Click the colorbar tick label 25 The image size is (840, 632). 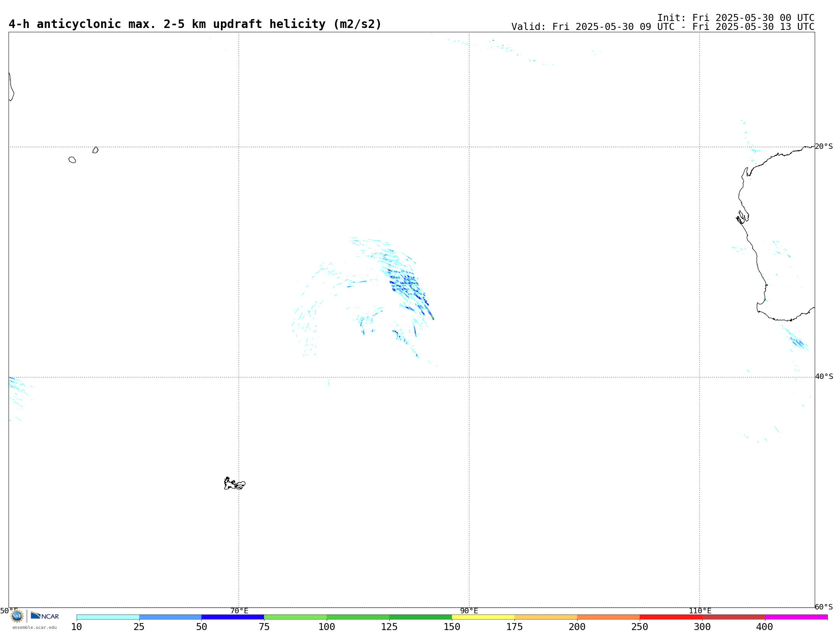139,627
